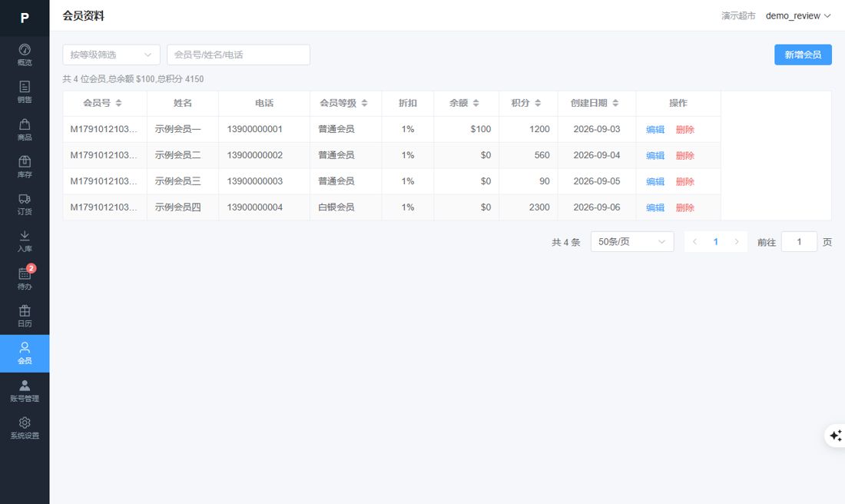Click the summary text 共 4 位会员
The width and height of the screenshot is (845, 504).
click(84, 79)
